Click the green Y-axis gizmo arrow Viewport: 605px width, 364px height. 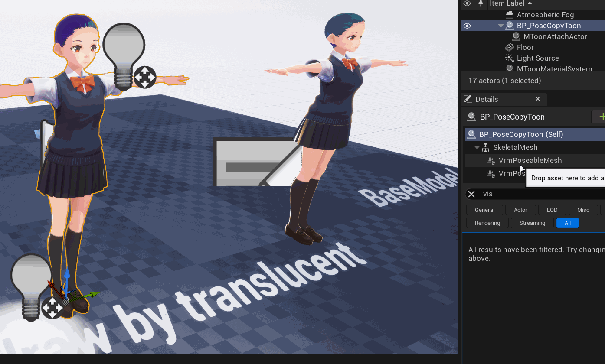[89, 296]
